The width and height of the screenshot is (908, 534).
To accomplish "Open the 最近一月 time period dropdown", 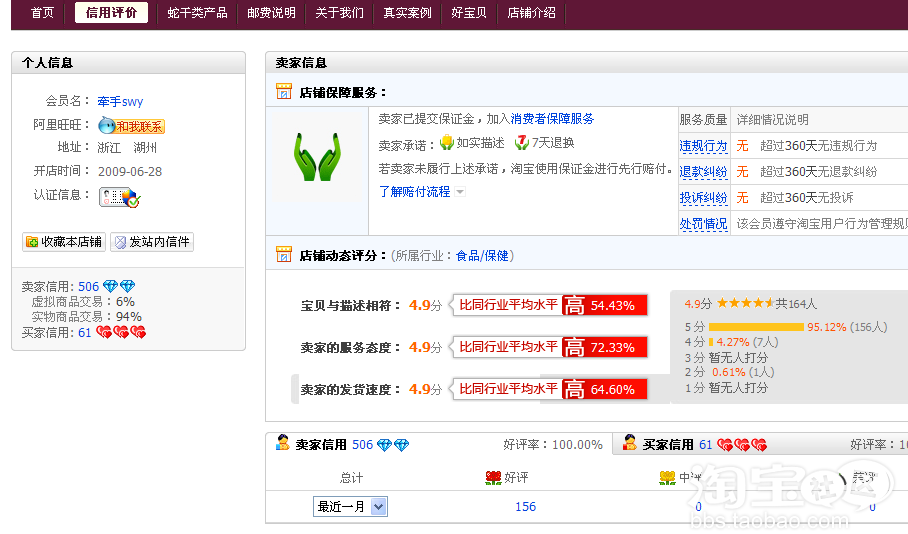I will pyautogui.click(x=350, y=507).
